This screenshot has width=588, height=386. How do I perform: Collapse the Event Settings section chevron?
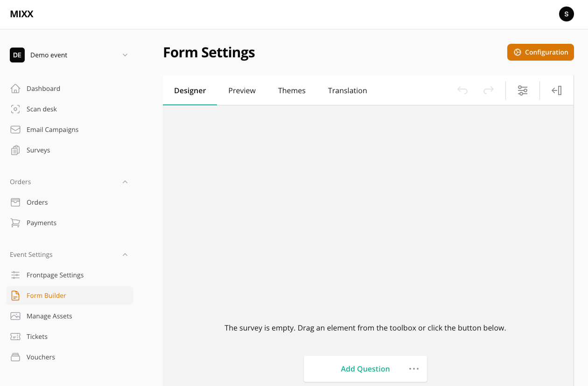pyautogui.click(x=125, y=255)
